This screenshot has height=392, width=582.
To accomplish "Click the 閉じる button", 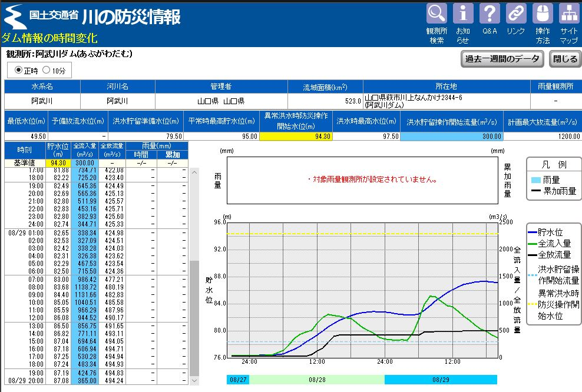I will click(x=565, y=59).
